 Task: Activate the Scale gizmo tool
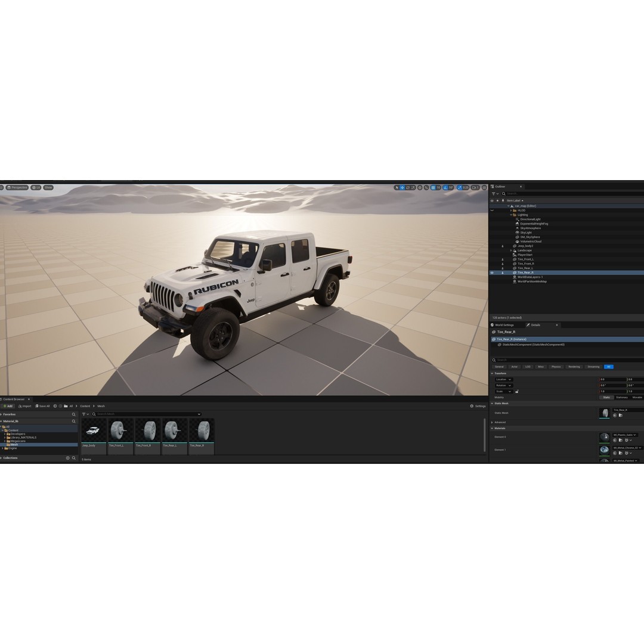click(x=413, y=188)
